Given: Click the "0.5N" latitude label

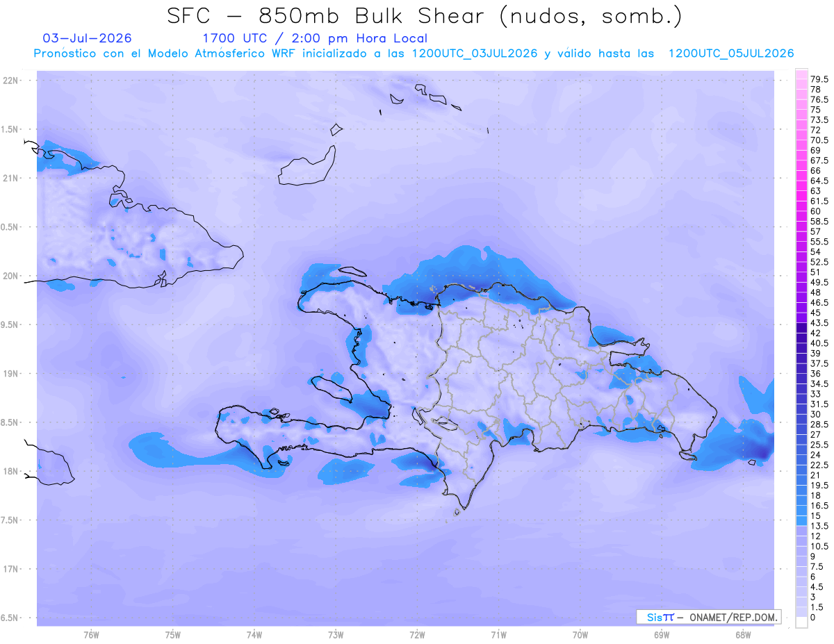Looking at the screenshot, I should tap(10, 227).
